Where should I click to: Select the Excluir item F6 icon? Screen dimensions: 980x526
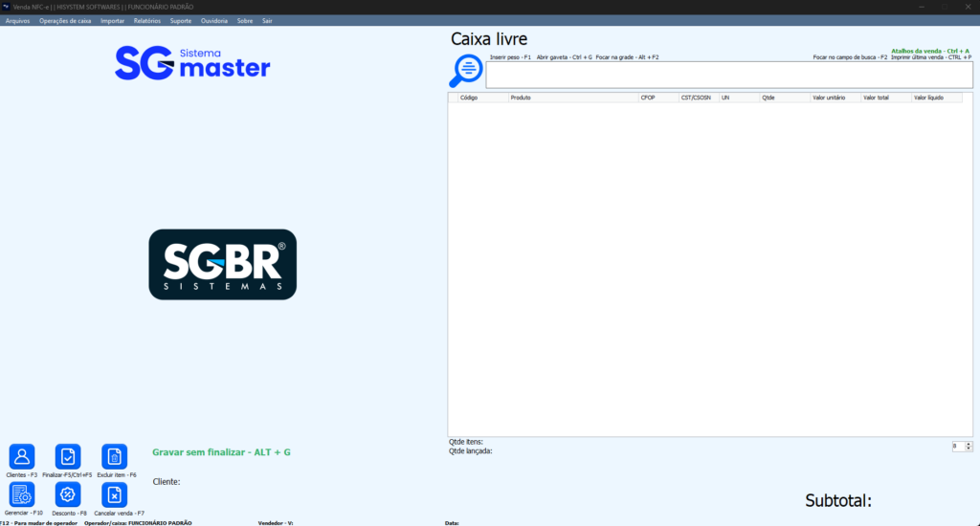[x=115, y=456]
